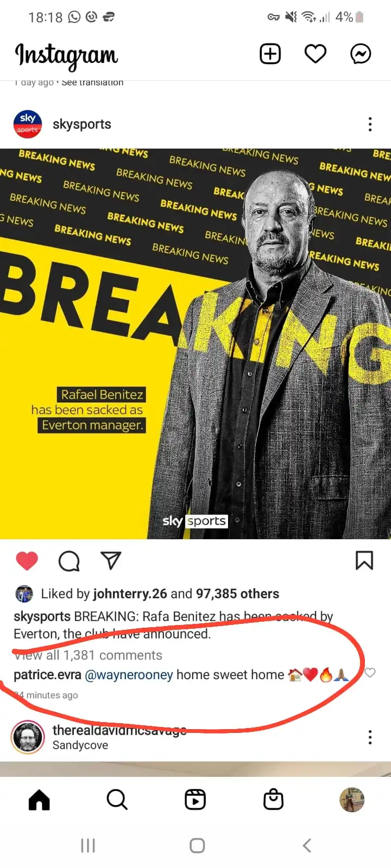
Task: Tap the comment bubble icon
Action: [x=69, y=561]
